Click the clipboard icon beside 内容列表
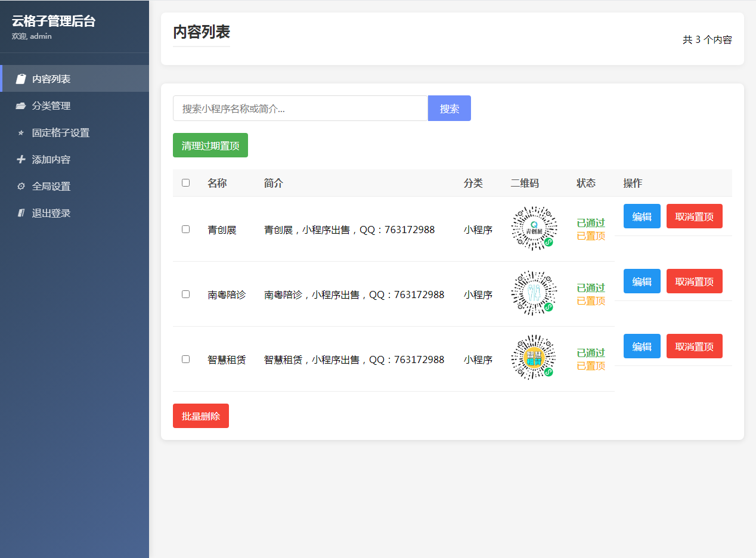This screenshot has width=756, height=558. tap(21, 79)
